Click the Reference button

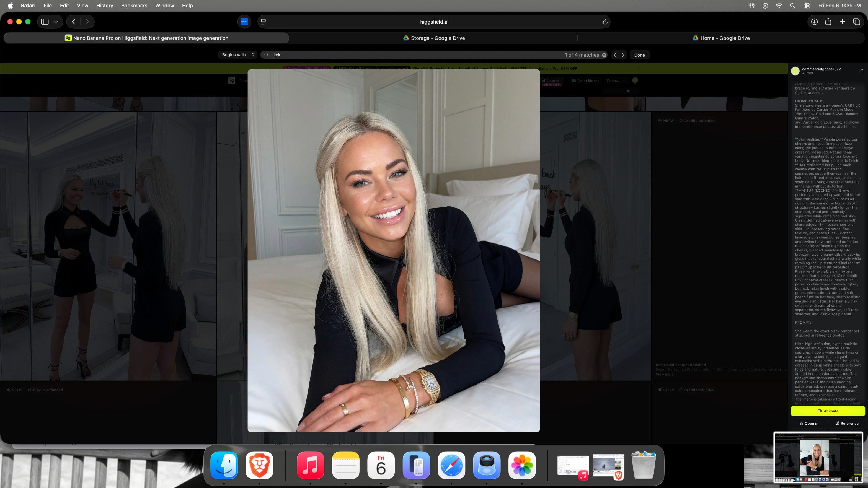point(847,423)
